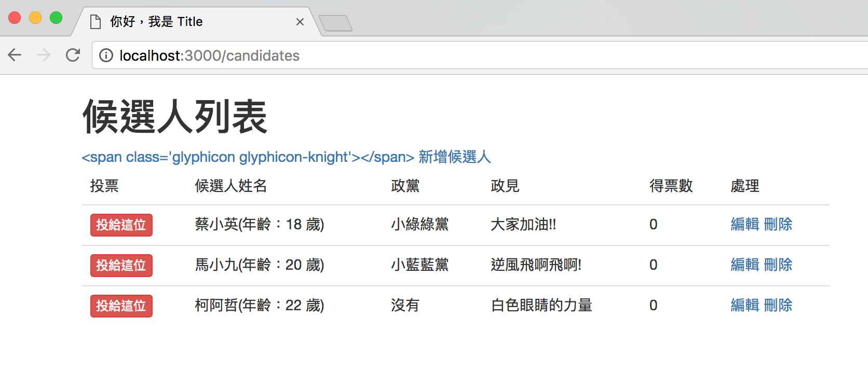Click the address bar showing localhost:3000/candidates
Viewport: 868px width, 387px height.
(x=415, y=56)
